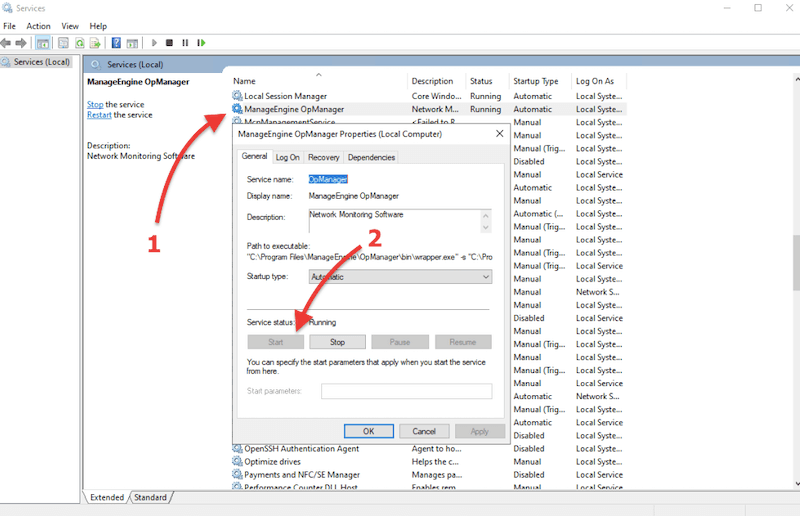800x516 pixels.
Task: Switch to the Standard view tab
Action: (151, 497)
